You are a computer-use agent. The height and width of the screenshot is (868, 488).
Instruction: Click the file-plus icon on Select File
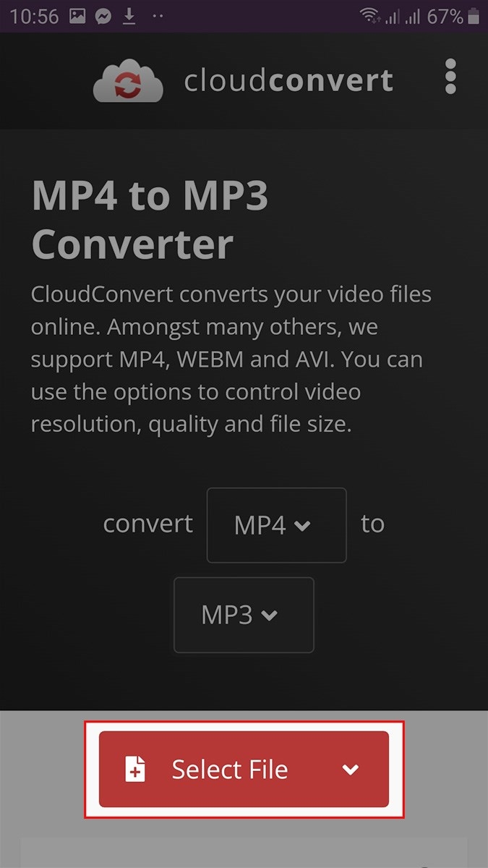click(135, 769)
